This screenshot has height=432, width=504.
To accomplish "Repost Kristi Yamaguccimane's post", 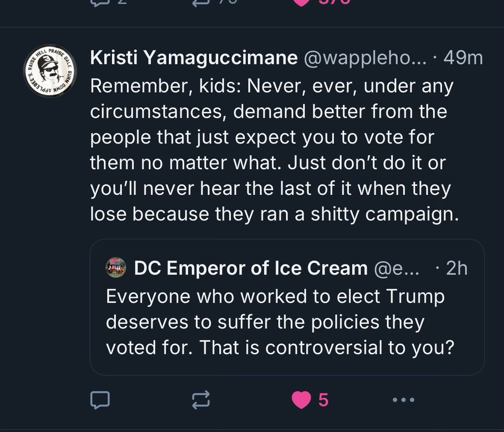I will [201, 400].
